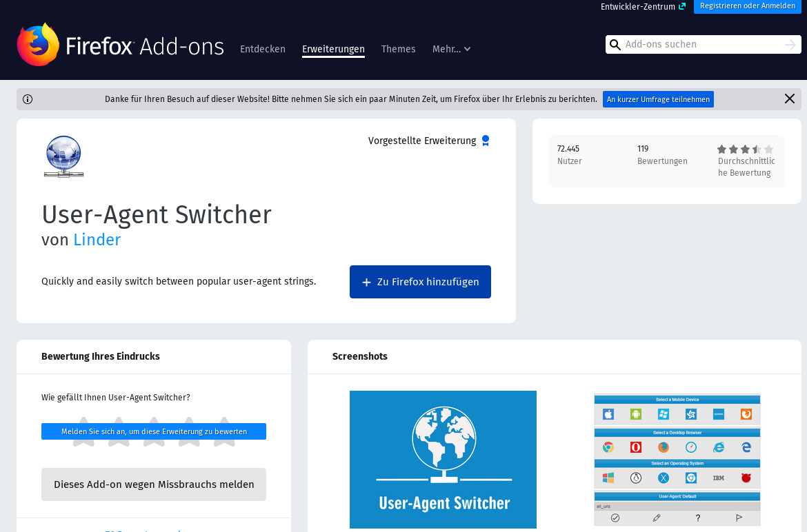807x532 pixels.
Task: Open the device and browser selector screenshot
Action: 677,460
